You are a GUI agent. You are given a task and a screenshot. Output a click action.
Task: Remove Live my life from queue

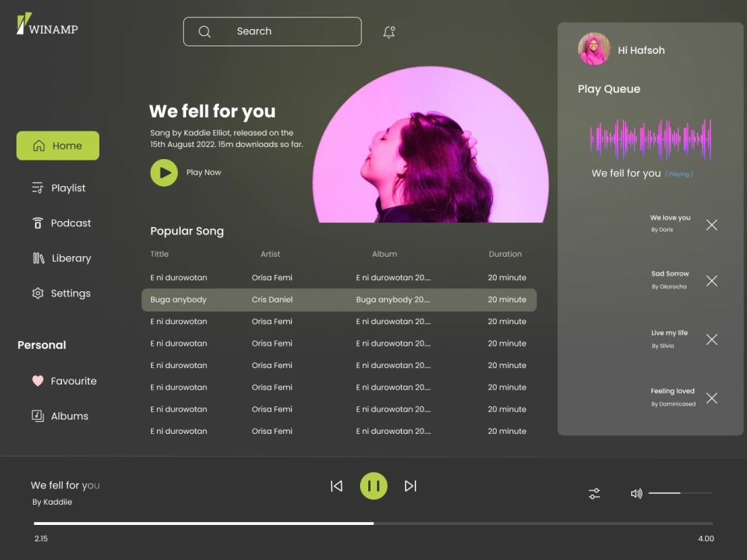(x=712, y=340)
